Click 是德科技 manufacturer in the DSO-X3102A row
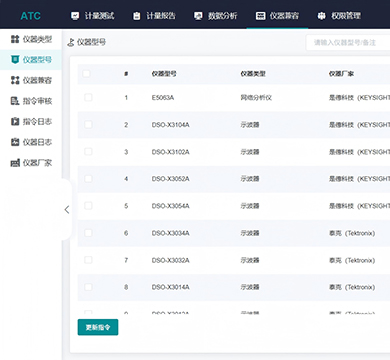 click(x=359, y=152)
